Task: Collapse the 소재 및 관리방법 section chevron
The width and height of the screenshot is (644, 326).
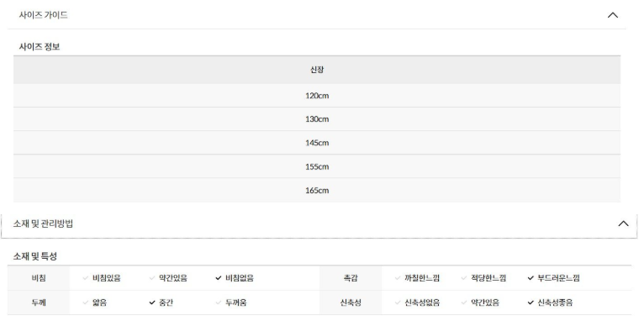Action: tap(623, 223)
